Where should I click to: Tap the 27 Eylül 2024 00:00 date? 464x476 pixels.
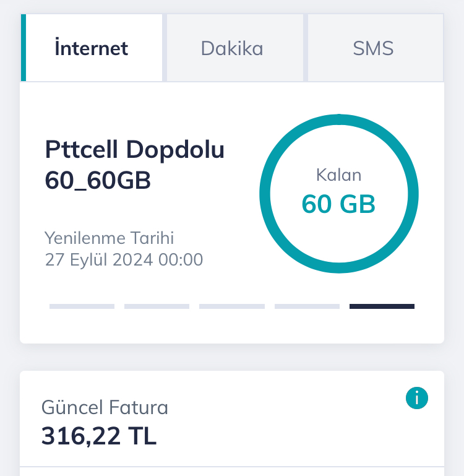tap(124, 260)
